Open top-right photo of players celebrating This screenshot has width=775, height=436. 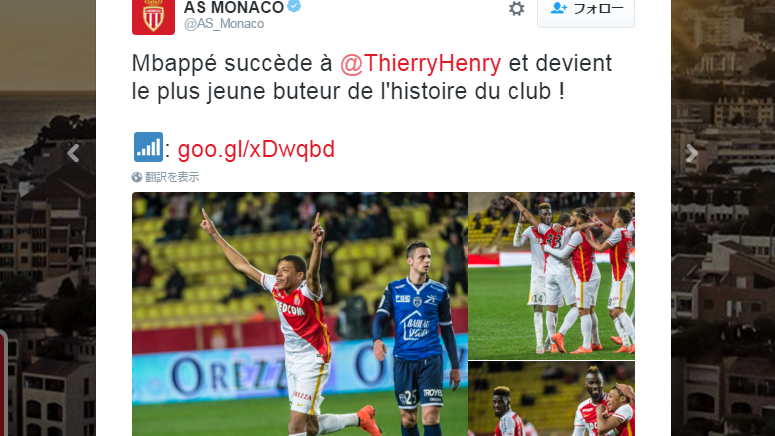pyautogui.click(x=552, y=276)
